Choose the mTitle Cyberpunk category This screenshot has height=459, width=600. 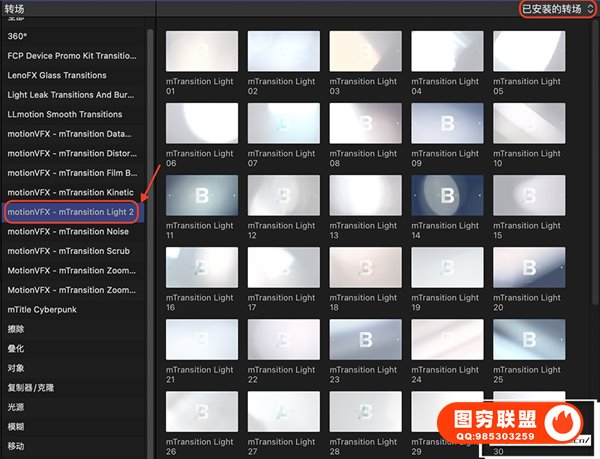[42, 309]
